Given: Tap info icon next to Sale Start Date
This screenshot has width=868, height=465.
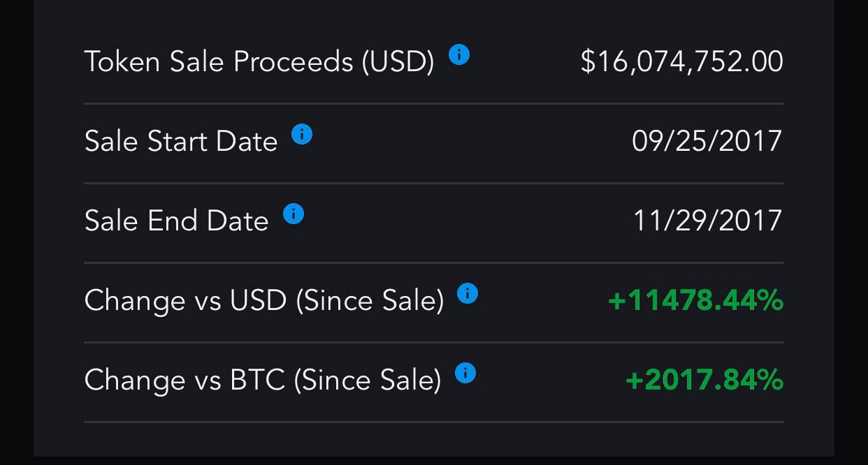Looking at the screenshot, I should click(301, 134).
